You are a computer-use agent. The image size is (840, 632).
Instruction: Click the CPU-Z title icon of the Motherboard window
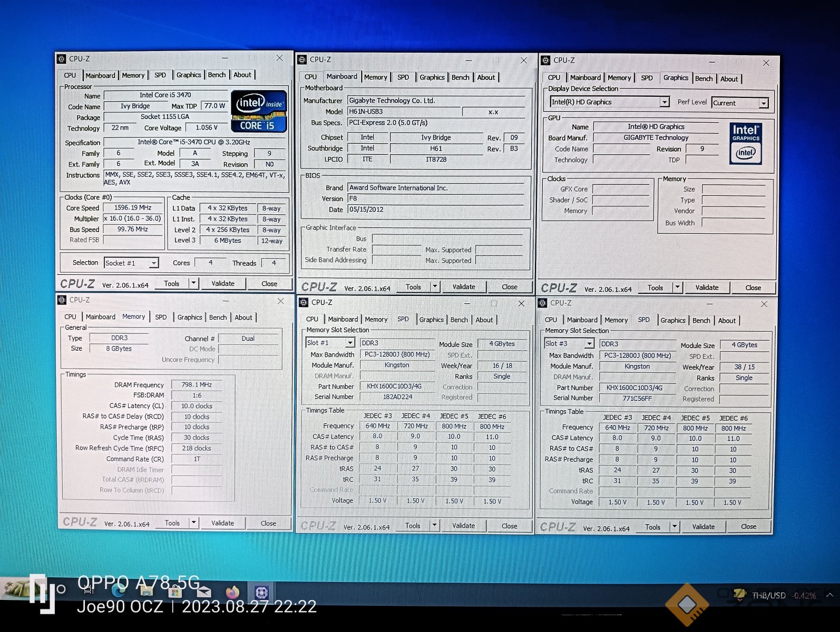[302, 60]
